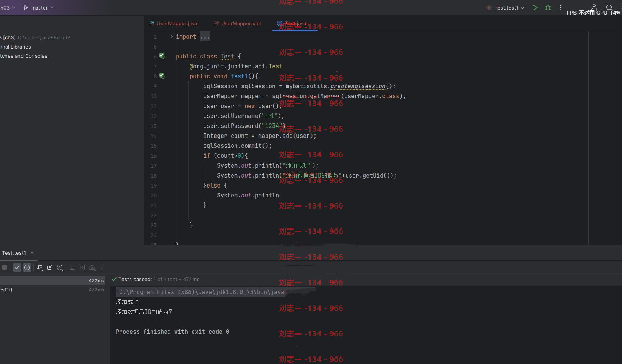Click the createsqlsession method call
The height and width of the screenshot is (364, 622).
(x=358, y=86)
